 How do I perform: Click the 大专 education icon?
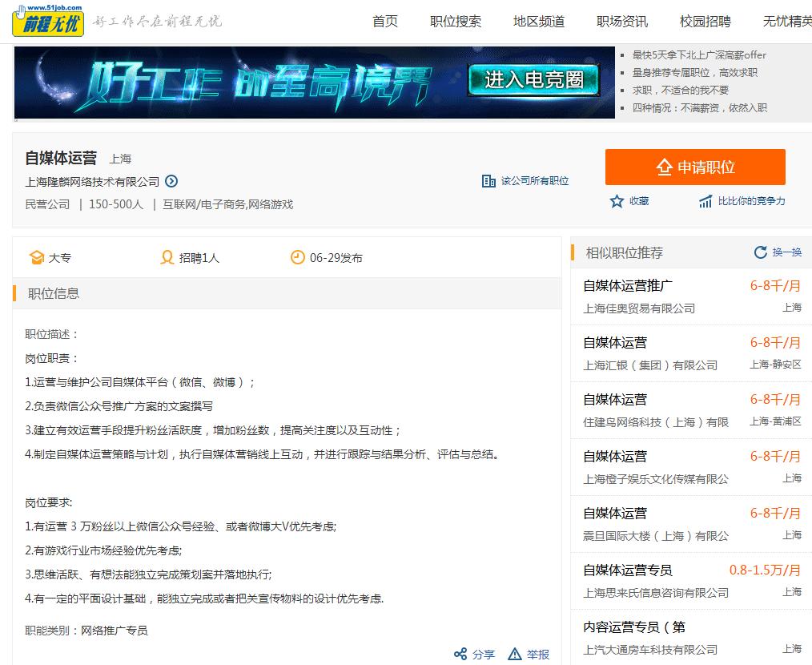click(x=37, y=257)
